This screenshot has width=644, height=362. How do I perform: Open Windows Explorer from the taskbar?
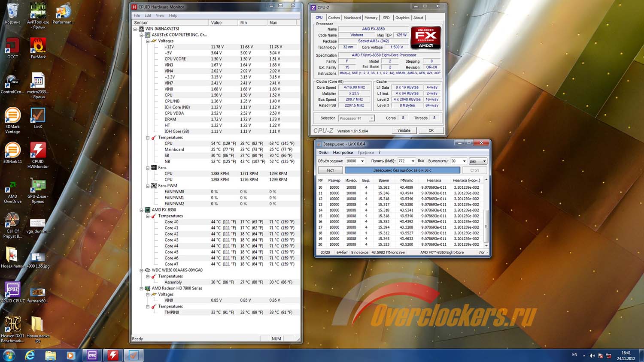pyautogui.click(x=50, y=355)
